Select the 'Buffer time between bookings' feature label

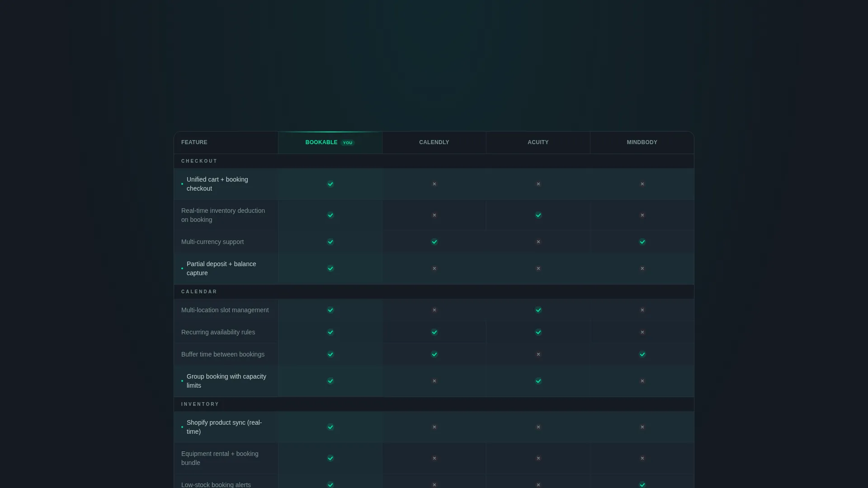(x=223, y=354)
